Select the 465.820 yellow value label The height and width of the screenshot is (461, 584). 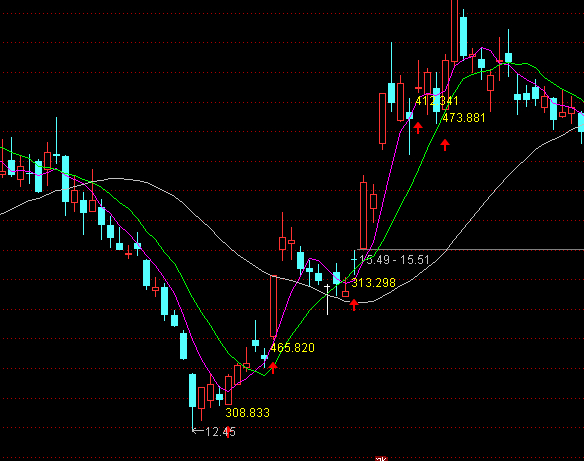coord(293,348)
